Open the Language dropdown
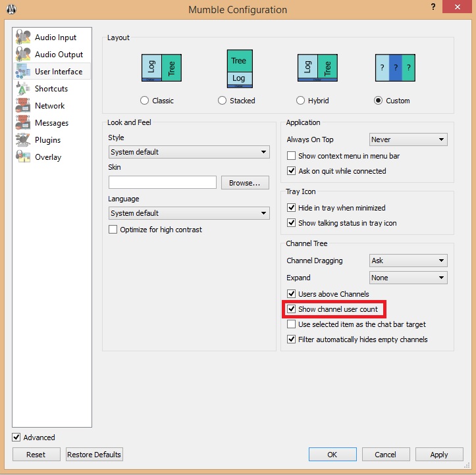 pyautogui.click(x=189, y=213)
